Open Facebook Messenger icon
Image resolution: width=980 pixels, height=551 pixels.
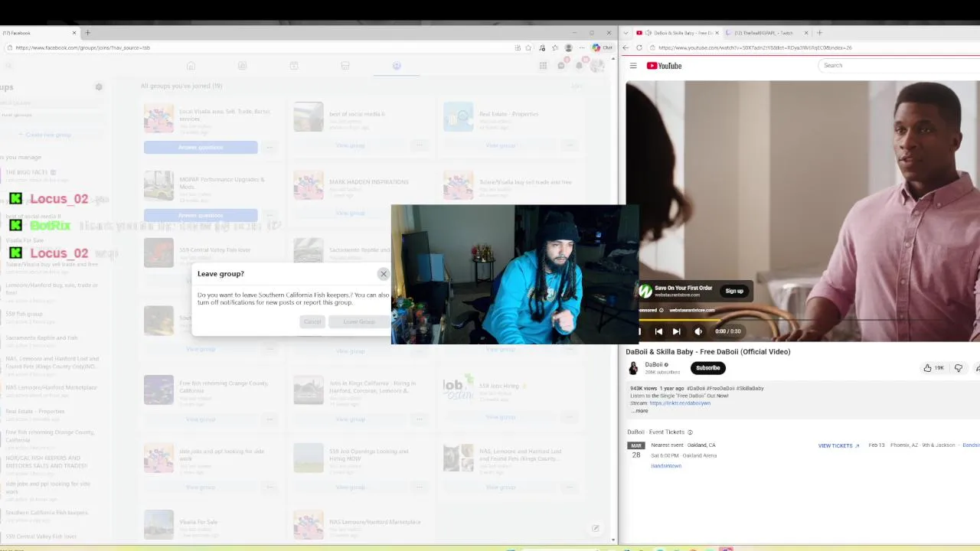pyautogui.click(x=561, y=66)
